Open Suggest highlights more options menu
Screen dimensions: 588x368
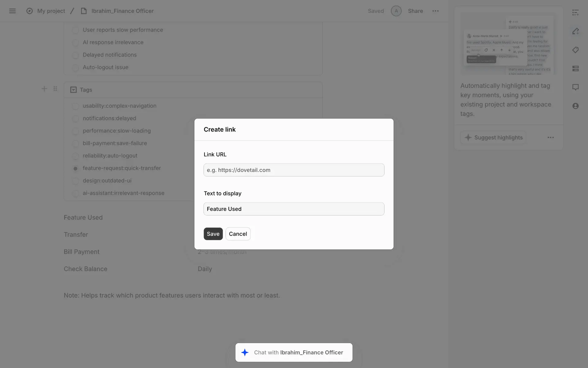(x=550, y=138)
